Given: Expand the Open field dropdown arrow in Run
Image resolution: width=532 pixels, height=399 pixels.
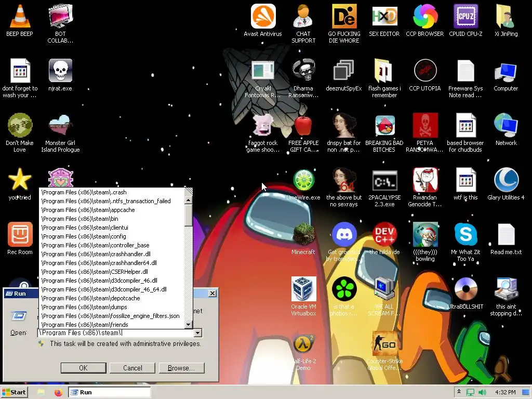Looking at the screenshot, I should pyautogui.click(x=198, y=333).
